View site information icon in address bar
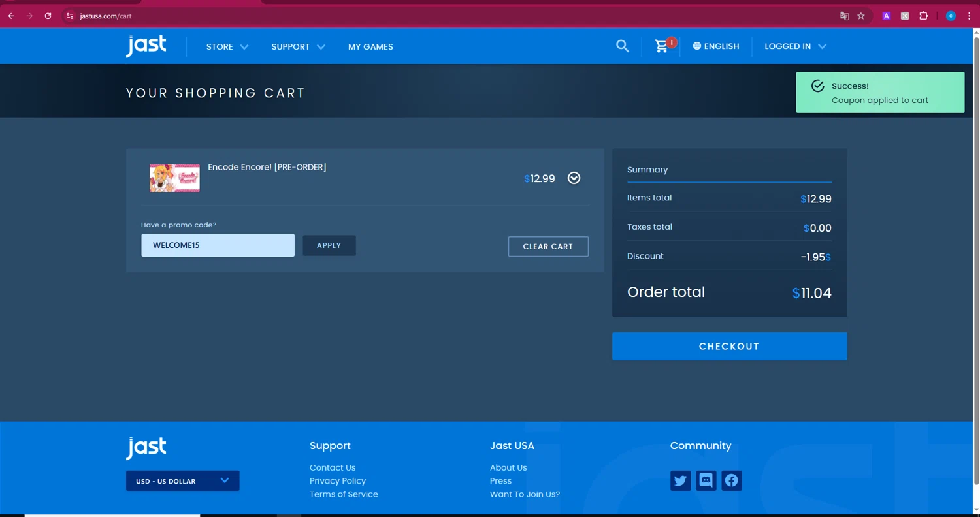Screen dimensions: 980x517 click(x=70, y=16)
